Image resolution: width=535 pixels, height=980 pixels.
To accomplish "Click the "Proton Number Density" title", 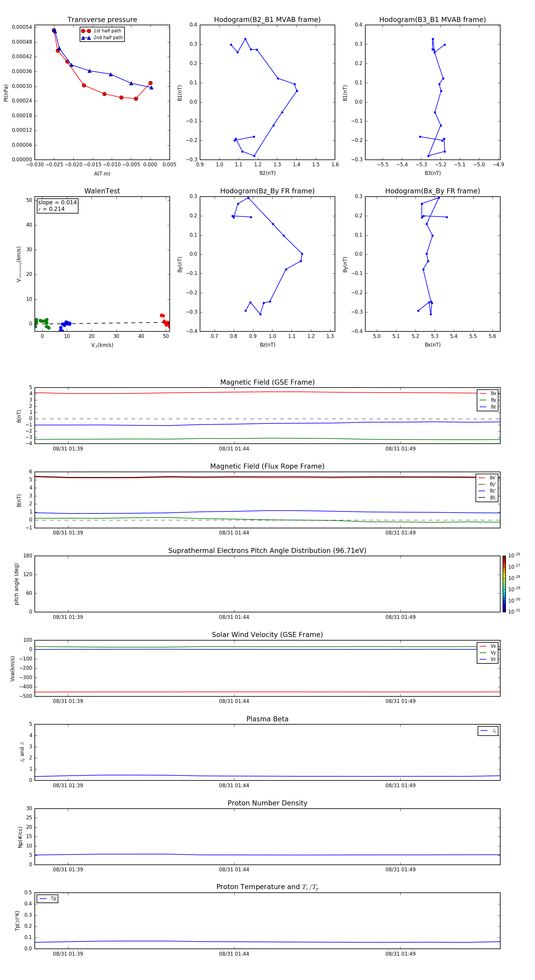I will (x=267, y=803).
